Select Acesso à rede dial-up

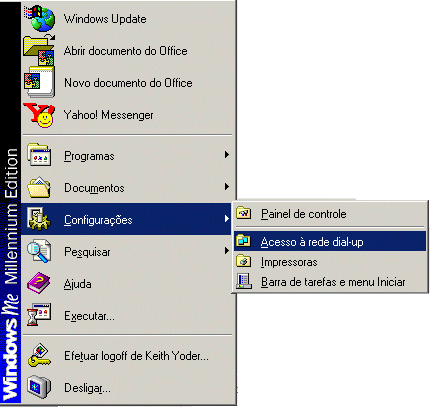pos(330,241)
